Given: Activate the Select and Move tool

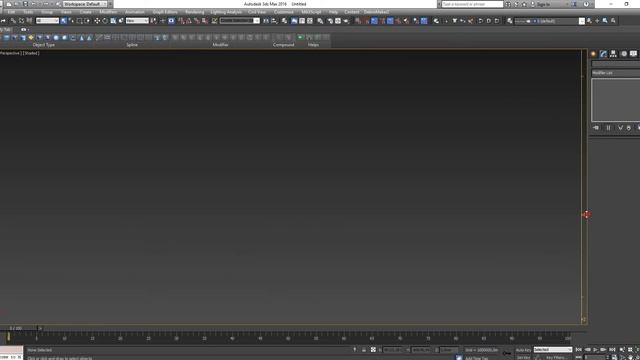Looking at the screenshot, I should (x=97, y=20).
